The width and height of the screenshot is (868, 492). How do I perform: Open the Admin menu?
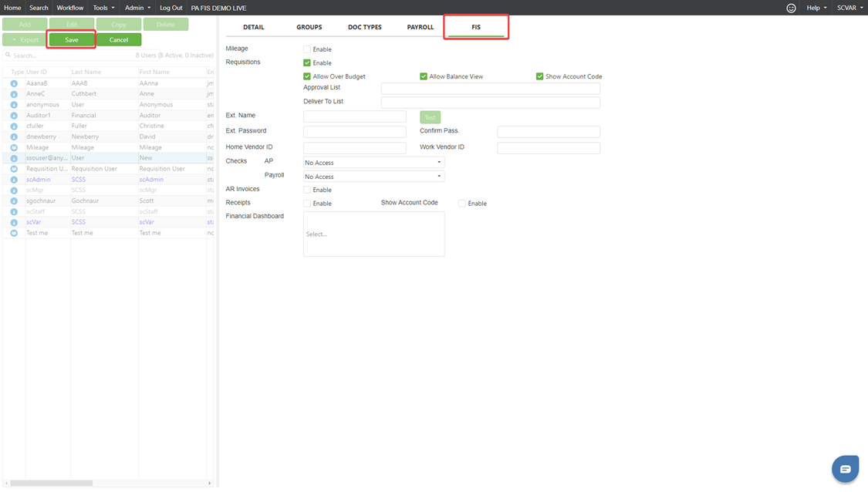click(137, 8)
